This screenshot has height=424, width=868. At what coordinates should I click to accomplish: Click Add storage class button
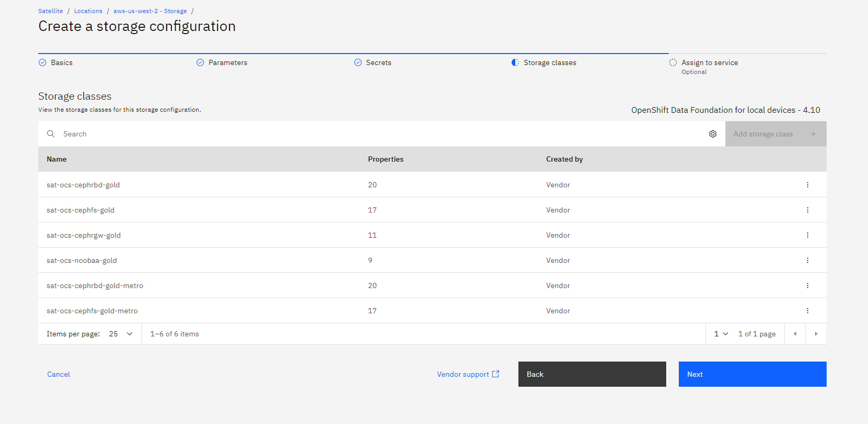[776, 134]
